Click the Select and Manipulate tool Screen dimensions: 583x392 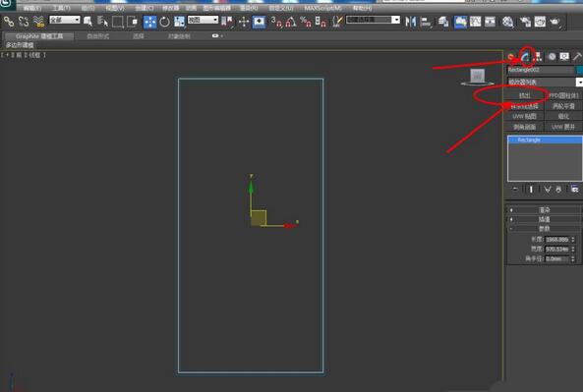click(244, 22)
